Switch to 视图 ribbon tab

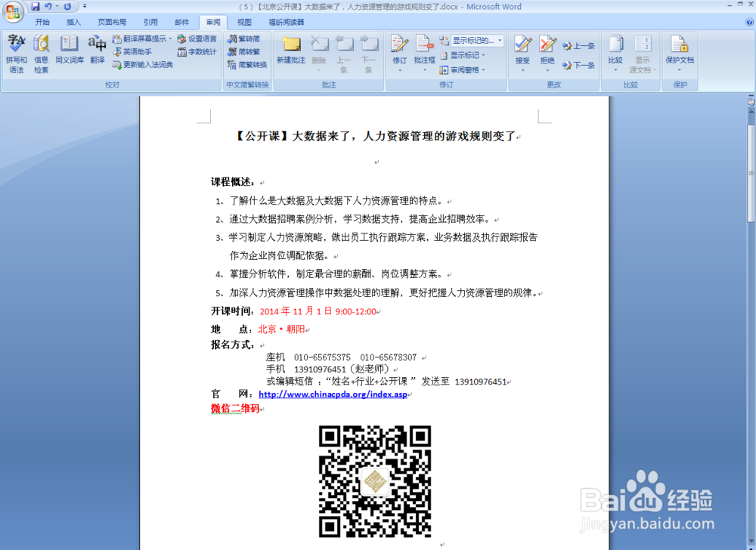[x=244, y=22]
